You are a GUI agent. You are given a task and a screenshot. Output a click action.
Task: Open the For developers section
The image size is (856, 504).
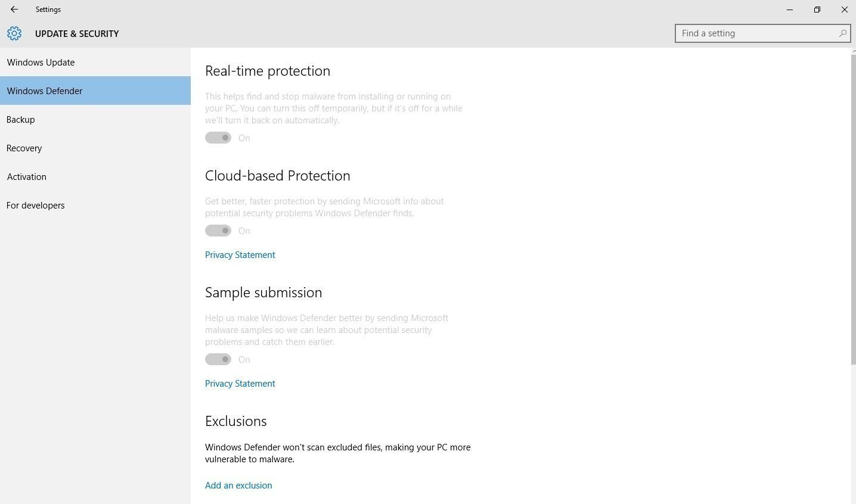pos(36,206)
